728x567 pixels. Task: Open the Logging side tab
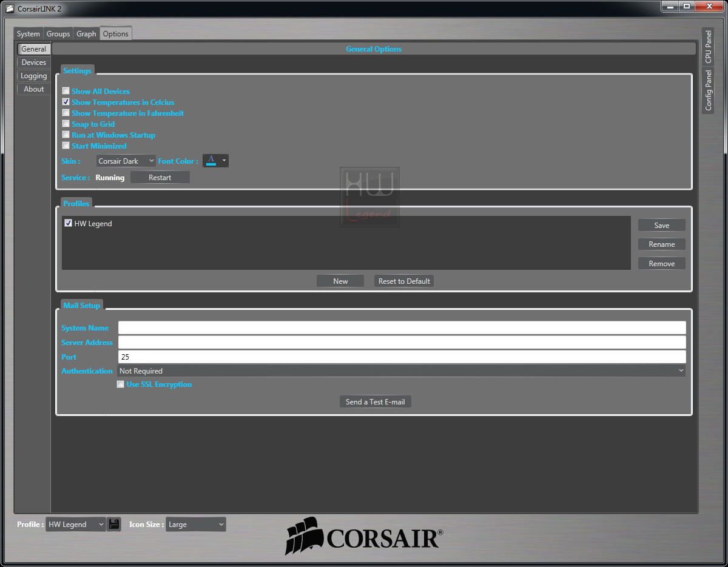pyautogui.click(x=33, y=76)
